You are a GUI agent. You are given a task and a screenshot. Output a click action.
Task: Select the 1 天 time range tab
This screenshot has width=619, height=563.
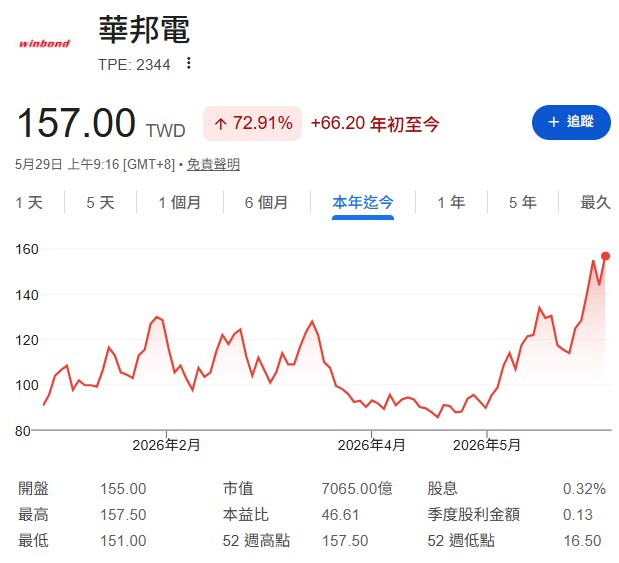pos(29,203)
